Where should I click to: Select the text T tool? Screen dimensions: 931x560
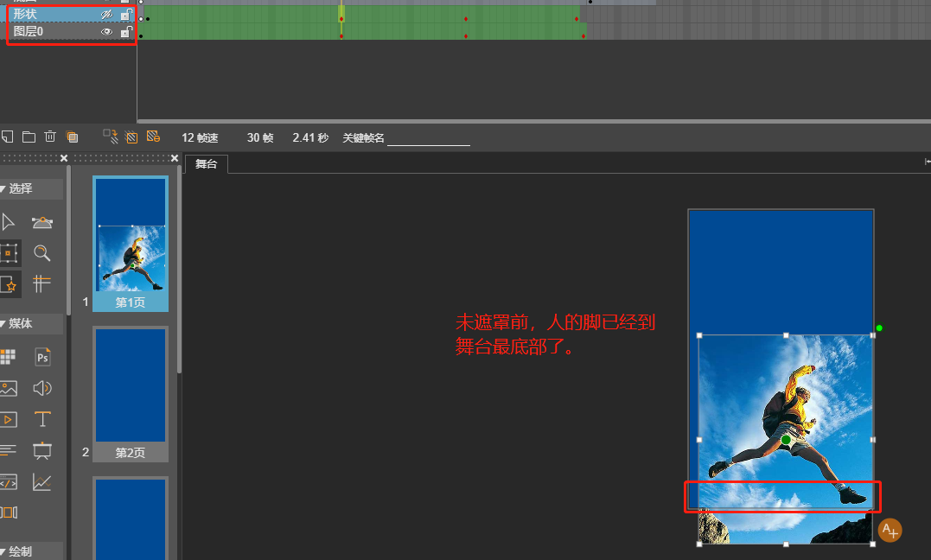(42, 419)
